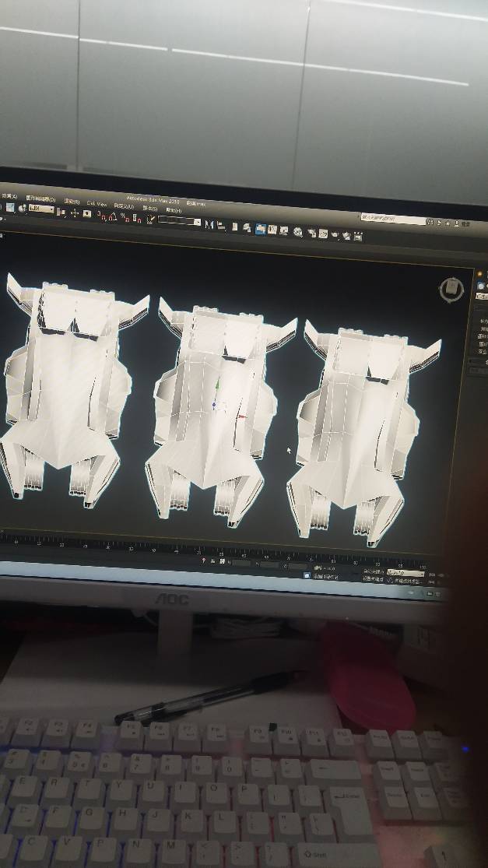Click the search field in title bar
Image resolution: width=488 pixels, height=868 pixels.
pos(393,219)
